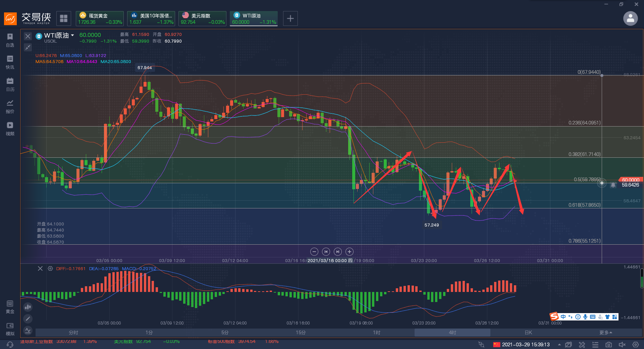Open the Sogou toolbox grid icon
644x349 pixels.
[615, 317]
